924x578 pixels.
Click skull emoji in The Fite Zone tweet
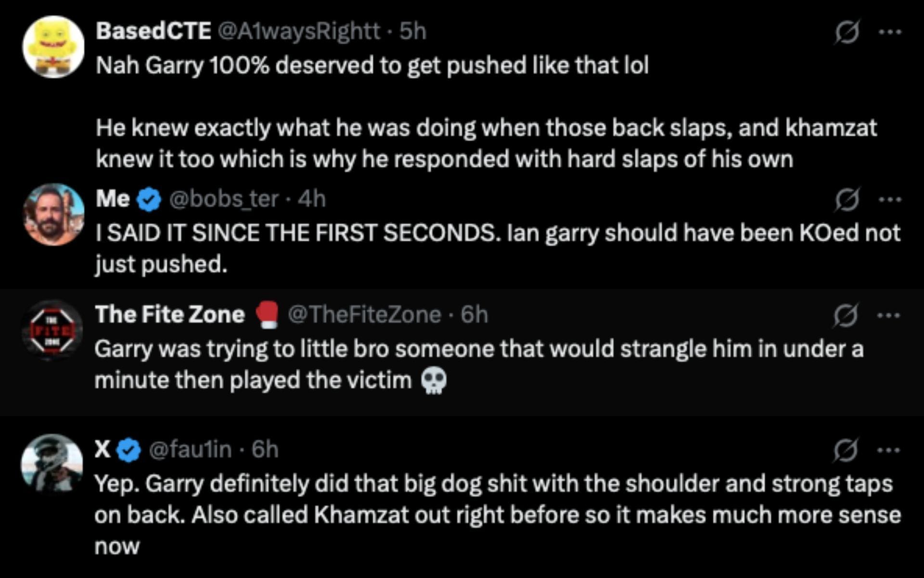(434, 381)
